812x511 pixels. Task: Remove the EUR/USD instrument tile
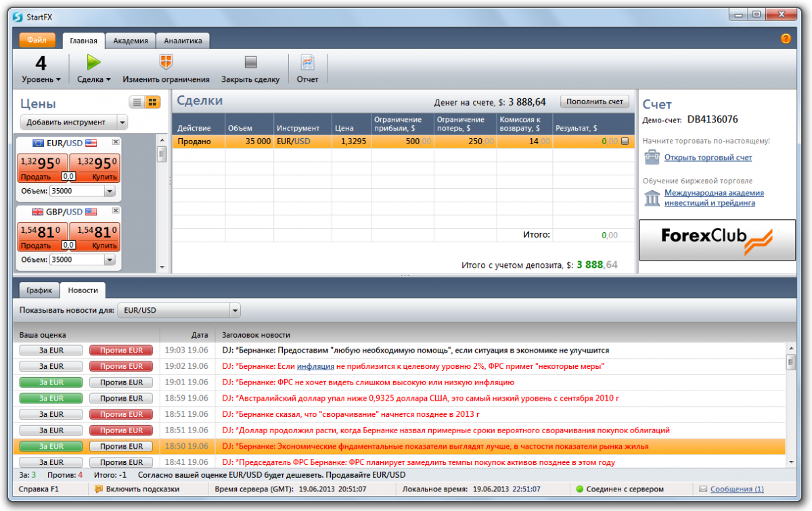pyautogui.click(x=116, y=142)
